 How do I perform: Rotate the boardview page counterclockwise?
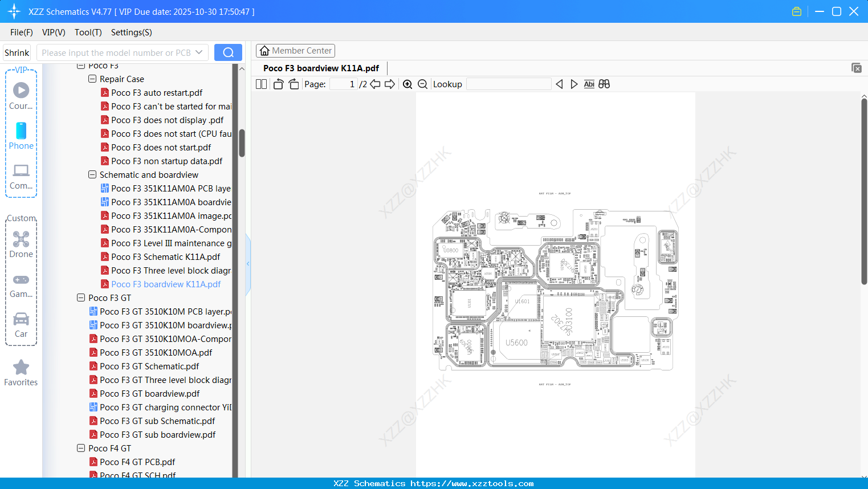pos(278,84)
